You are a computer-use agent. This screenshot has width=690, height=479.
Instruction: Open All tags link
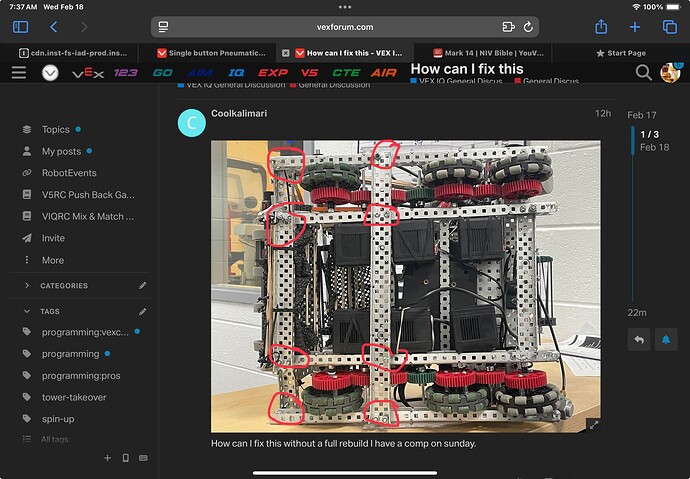click(55, 439)
